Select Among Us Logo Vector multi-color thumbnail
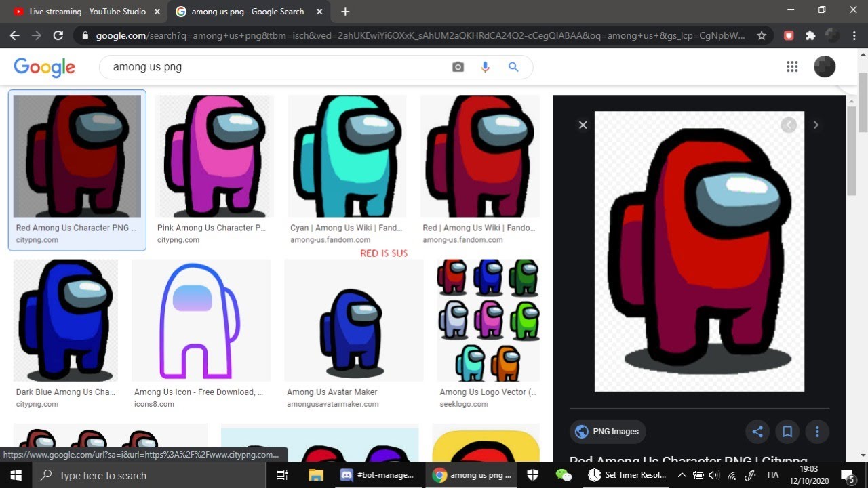 pos(488,320)
